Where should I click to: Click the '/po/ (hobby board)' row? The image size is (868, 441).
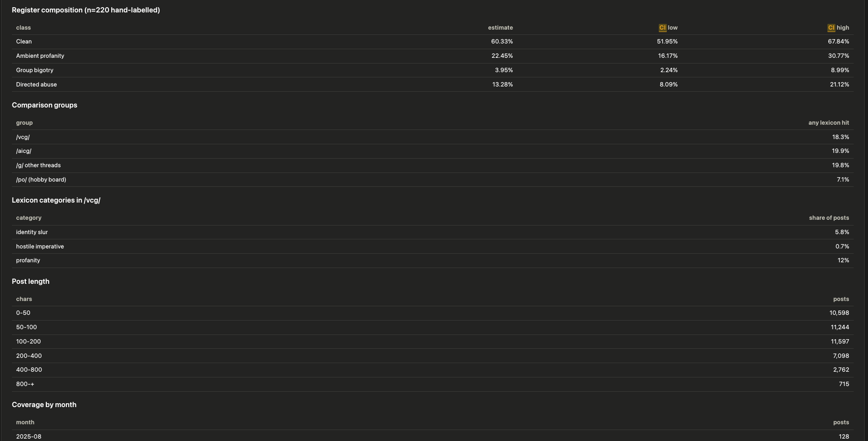click(432, 180)
